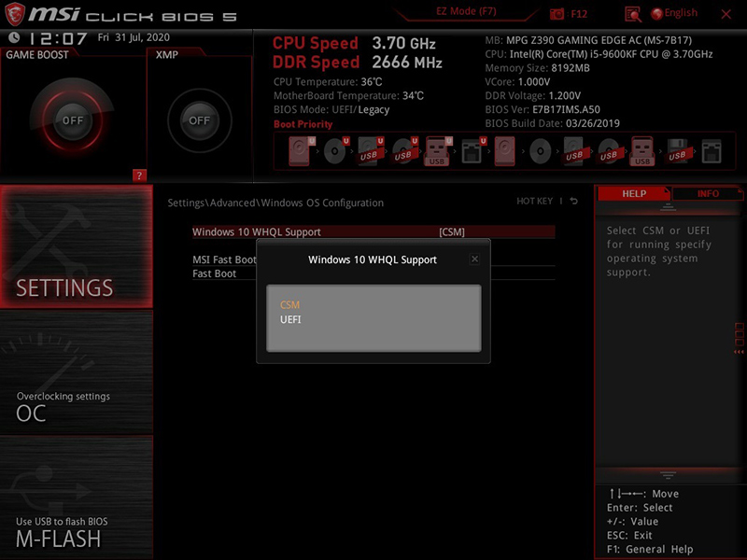Open the BIOS search magnifier icon
Screen dimensions: 747x560
(x=633, y=14)
